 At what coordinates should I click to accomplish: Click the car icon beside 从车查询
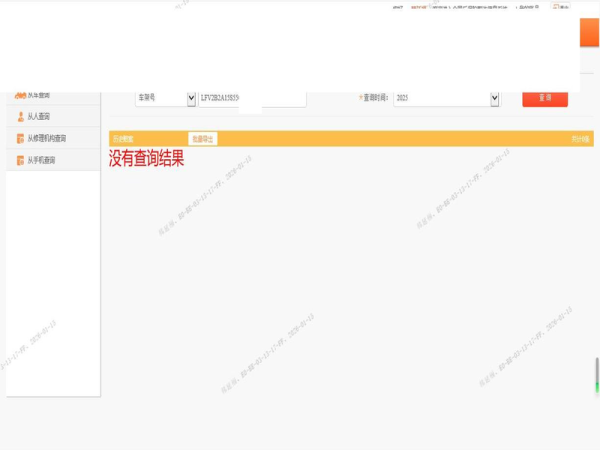[20, 95]
